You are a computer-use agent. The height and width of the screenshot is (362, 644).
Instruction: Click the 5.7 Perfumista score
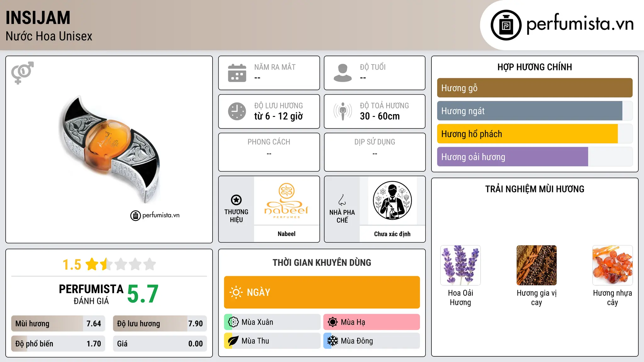click(x=143, y=294)
